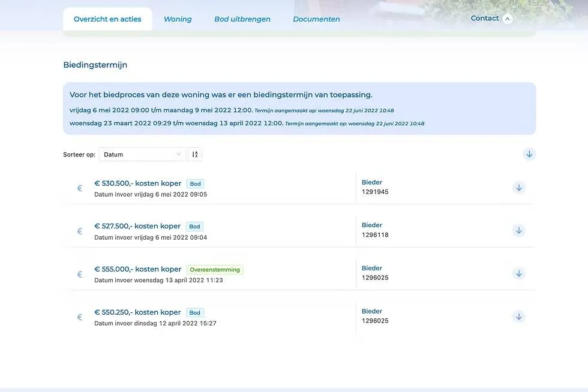Expand bid details for bieder 1291945
Image resolution: width=588 pixels, height=392 pixels.
519,188
